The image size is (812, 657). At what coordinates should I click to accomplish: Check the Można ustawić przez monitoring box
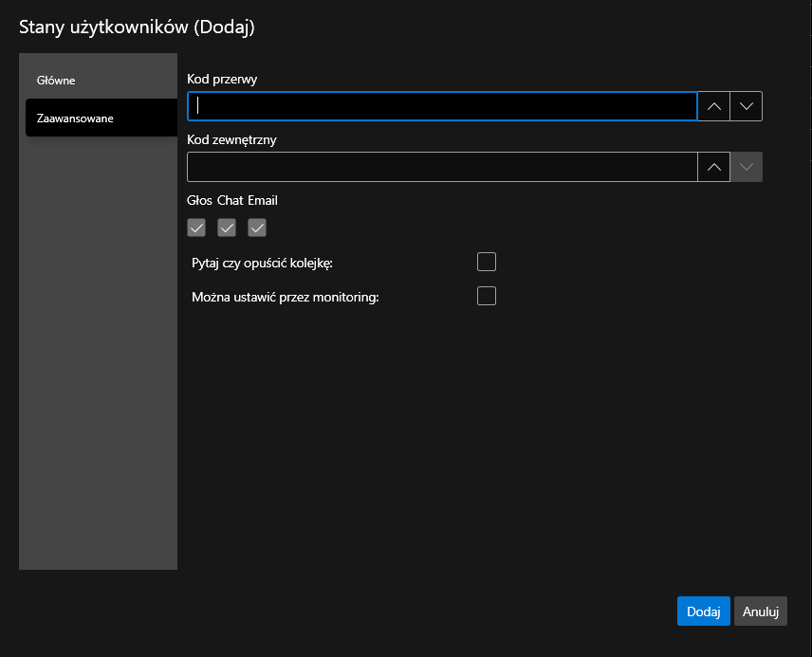click(x=487, y=296)
